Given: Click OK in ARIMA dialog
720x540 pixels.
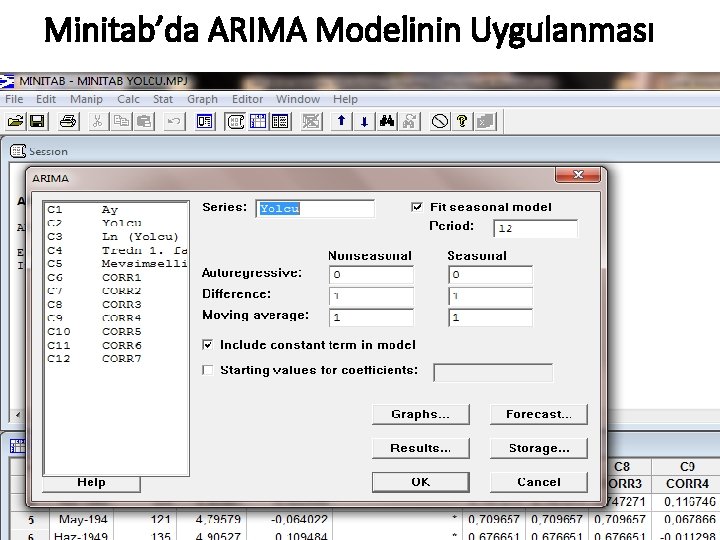Looking at the screenshot, I should (x=421, y=482).
